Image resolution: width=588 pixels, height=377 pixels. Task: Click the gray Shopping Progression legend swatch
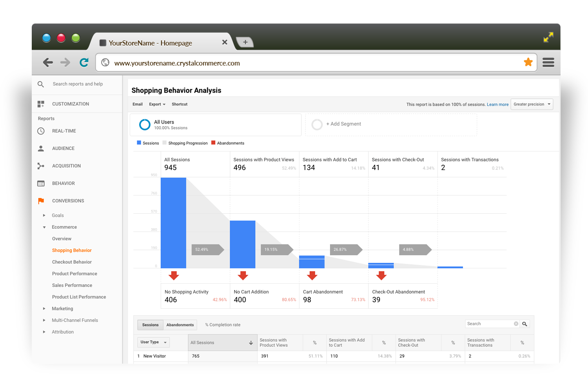[165, 143]
